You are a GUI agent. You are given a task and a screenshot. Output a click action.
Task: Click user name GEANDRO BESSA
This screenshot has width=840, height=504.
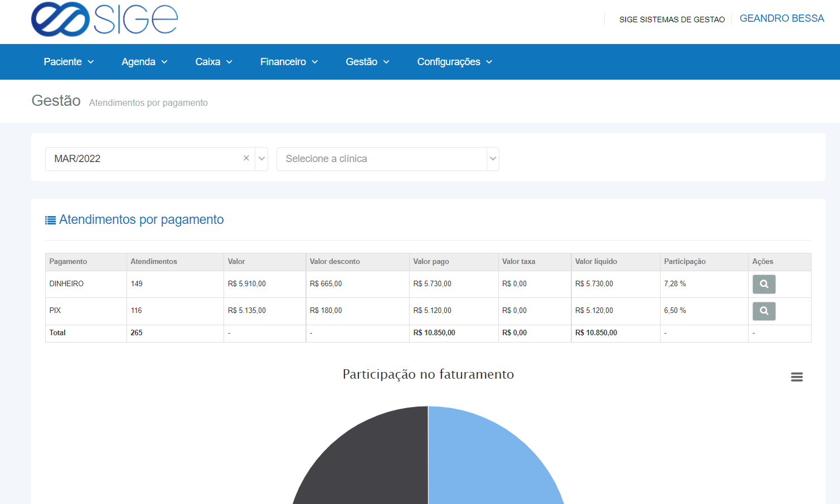[x=781, y=18]
